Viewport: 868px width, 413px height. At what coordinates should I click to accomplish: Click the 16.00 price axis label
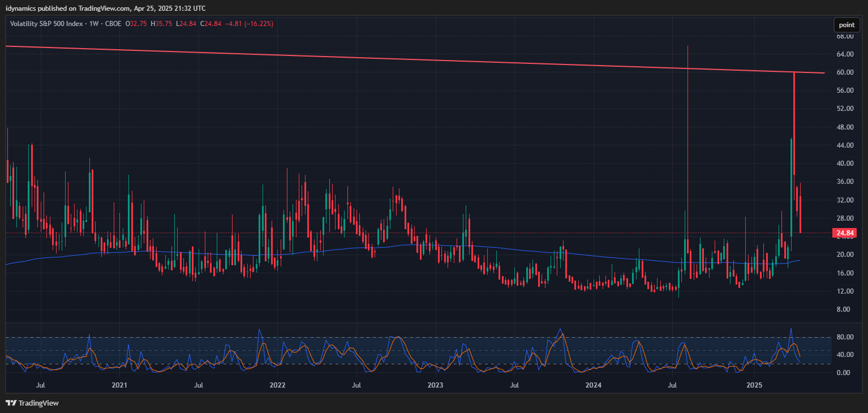pos(845,273)
